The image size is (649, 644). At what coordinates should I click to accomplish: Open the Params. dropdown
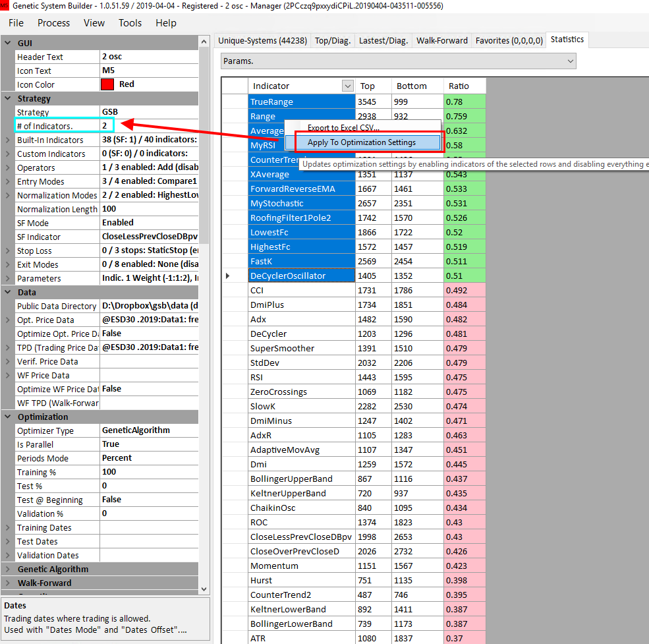point(569,61)
